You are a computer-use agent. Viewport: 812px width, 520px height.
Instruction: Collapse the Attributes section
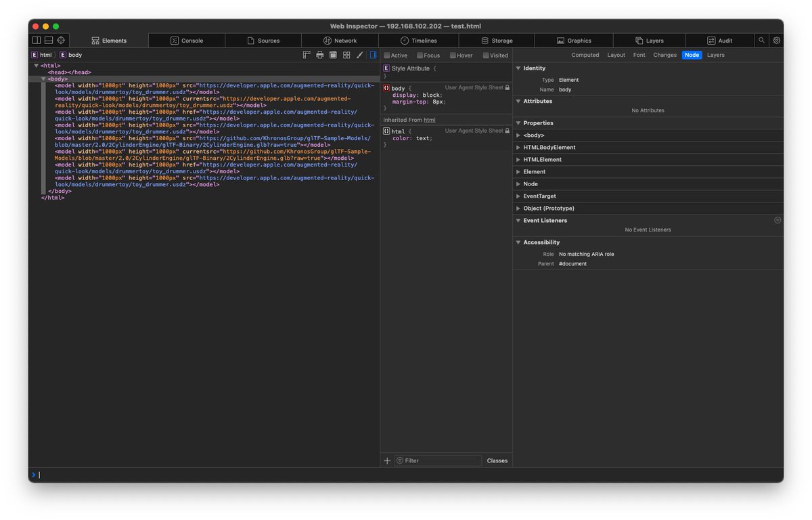pos(518,101)
